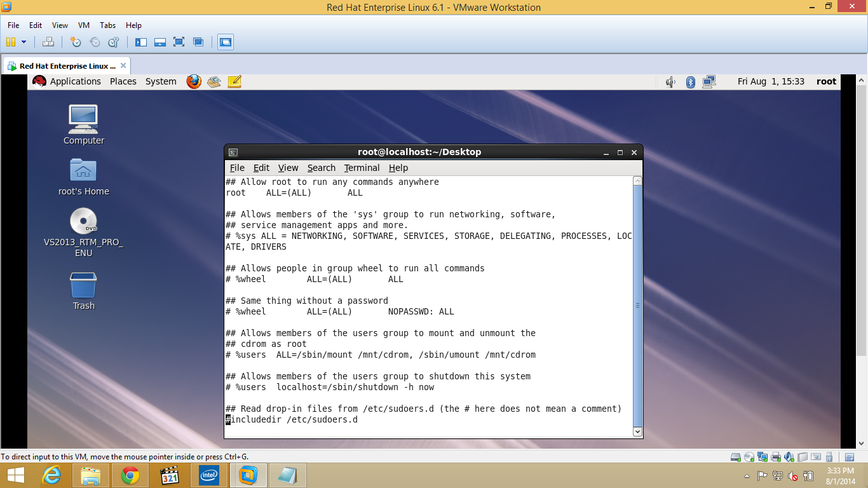This screenshot has height=488, width=868.
Task: Open the VMware Edit menu
Action: point(36,25)
